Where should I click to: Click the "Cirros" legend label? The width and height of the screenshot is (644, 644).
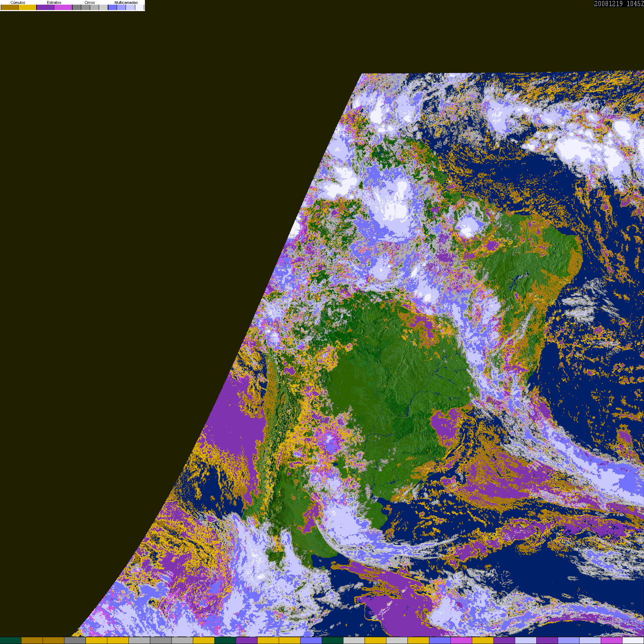(90, 3)
